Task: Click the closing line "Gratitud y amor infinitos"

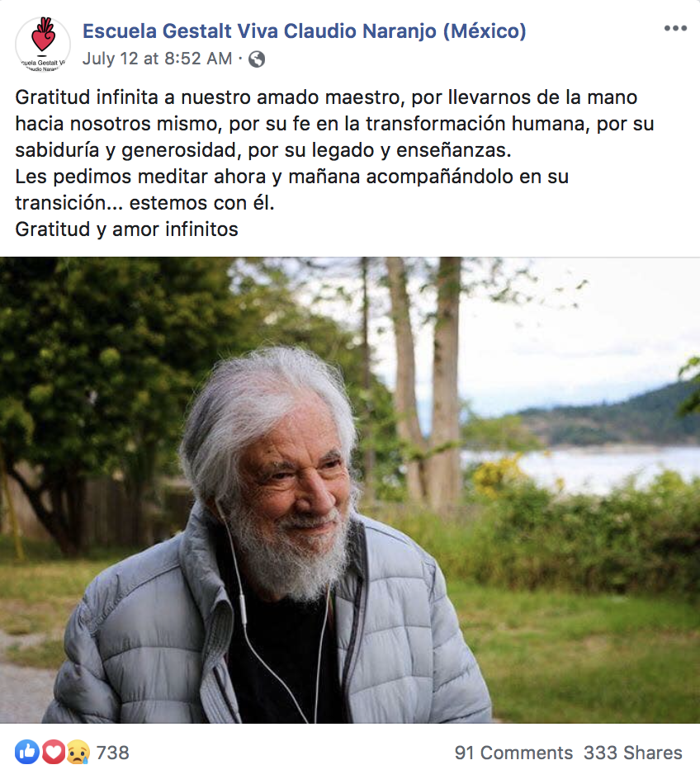Action: point(126,229)
